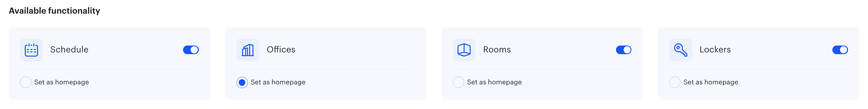Image resolution: width=868 pixels, height=109 pixels.
Task: Click "Set as homepage" text under Lockers
Action: point(711,82)
